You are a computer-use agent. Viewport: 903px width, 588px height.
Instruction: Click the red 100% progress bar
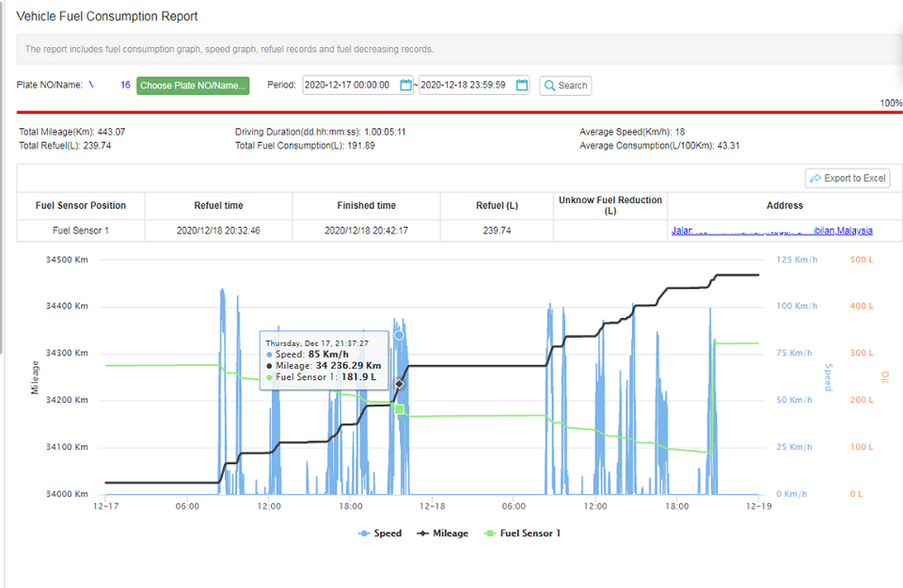(x=451, y=112)
